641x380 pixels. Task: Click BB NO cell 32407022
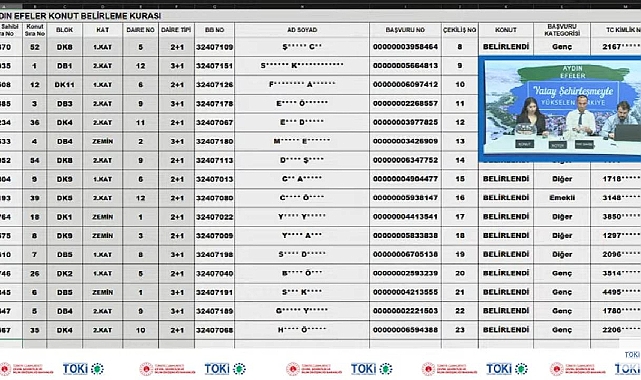tap(215, 217)
